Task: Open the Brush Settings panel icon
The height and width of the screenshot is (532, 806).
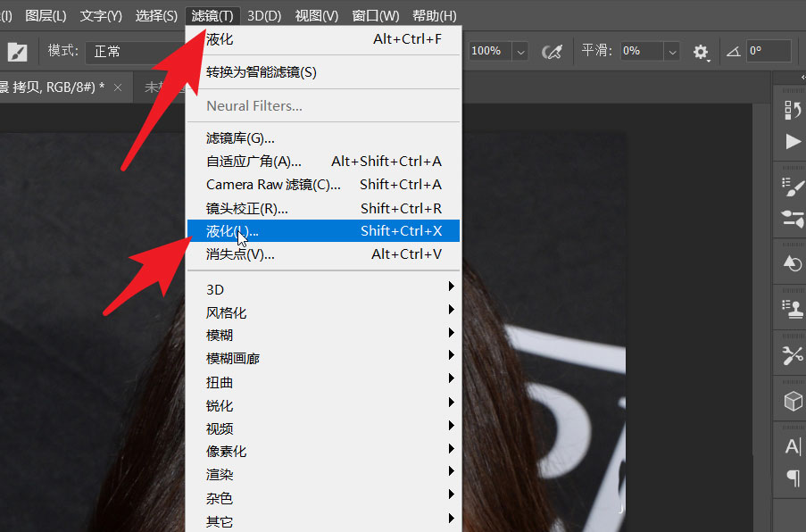Action: (792, 187)
